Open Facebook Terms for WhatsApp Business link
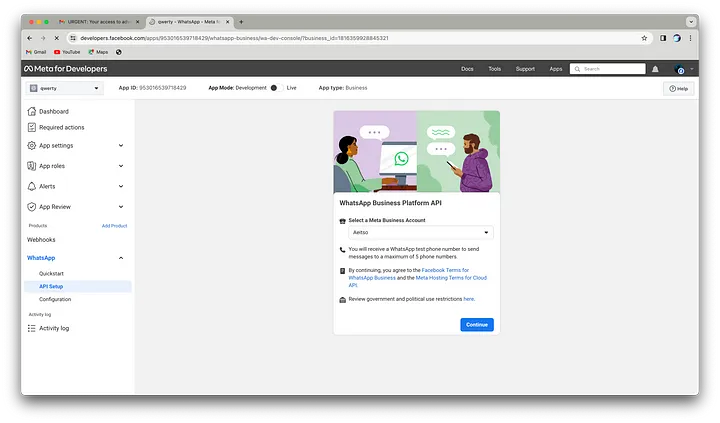The image size is (720, 423). (409, 274)
